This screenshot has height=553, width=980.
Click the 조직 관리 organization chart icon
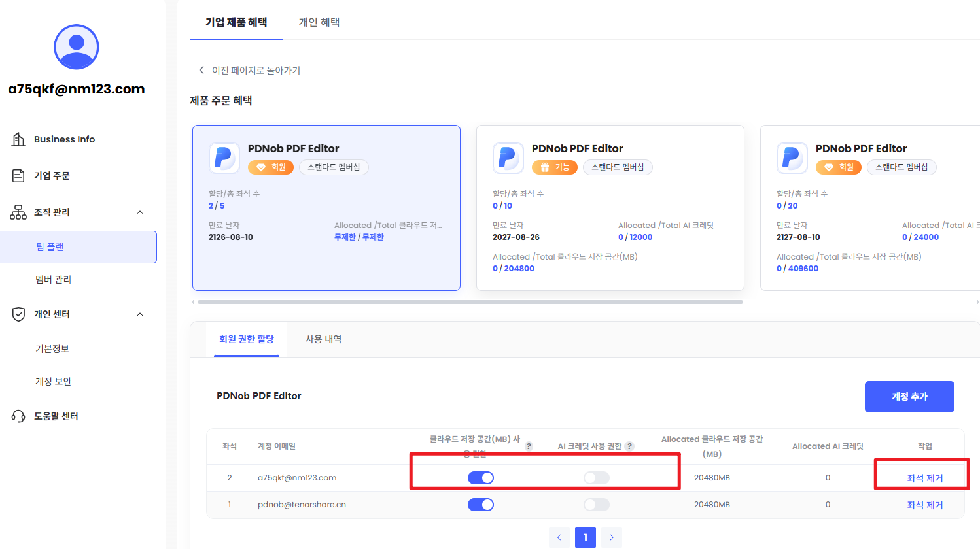(18, 212)
